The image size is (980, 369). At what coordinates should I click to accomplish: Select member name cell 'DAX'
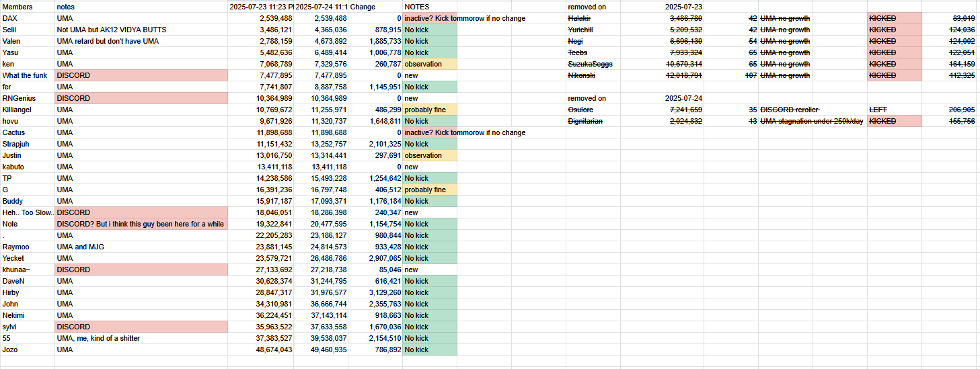coord(28,18)
